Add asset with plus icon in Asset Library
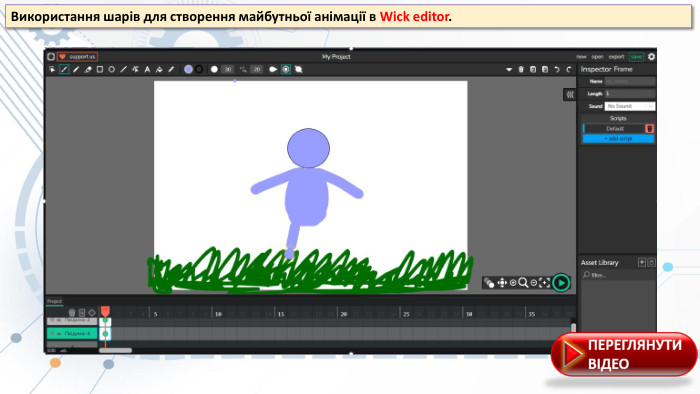Image resolution: width=700 pixels, height=394 pixels. [642, 262]
